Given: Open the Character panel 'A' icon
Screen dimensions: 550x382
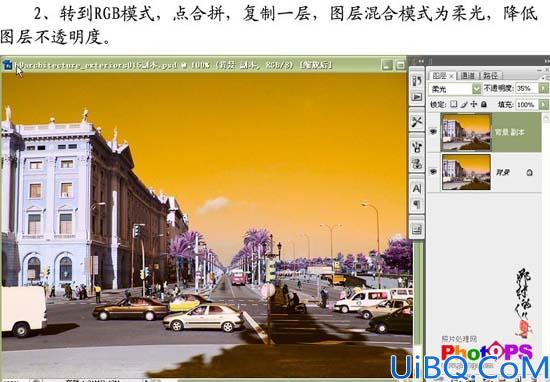Looking at the screenshot, I should point(417,189).
